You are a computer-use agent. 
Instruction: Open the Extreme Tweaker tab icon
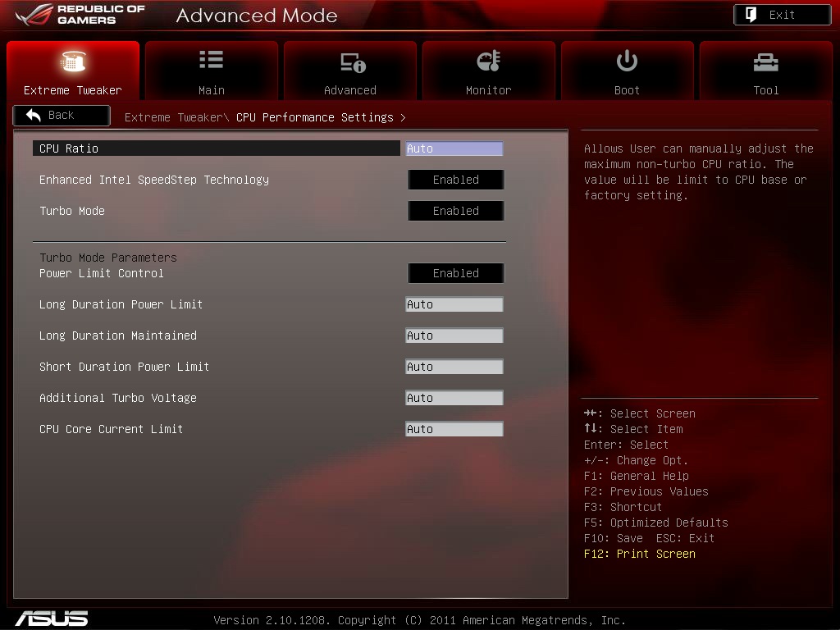tap(73, 61)
